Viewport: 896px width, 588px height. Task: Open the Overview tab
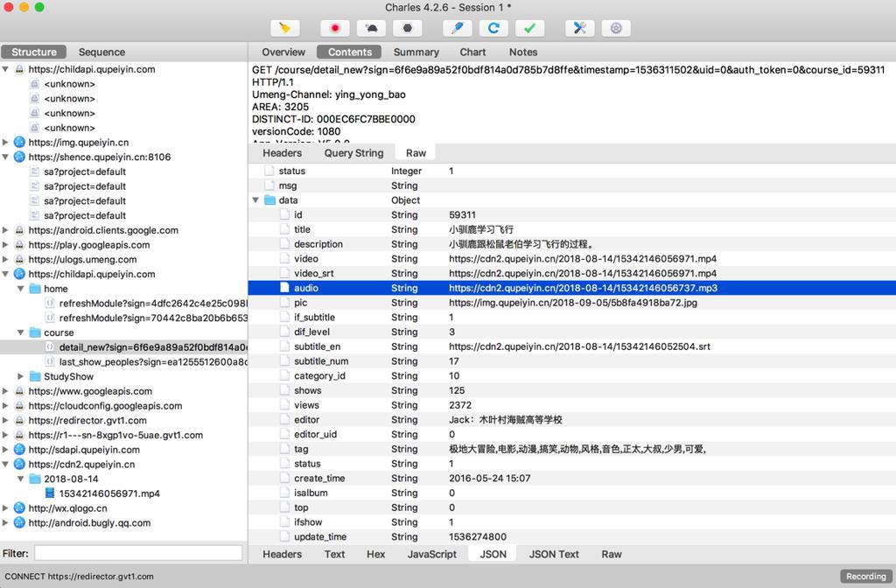tap(283, 52)
